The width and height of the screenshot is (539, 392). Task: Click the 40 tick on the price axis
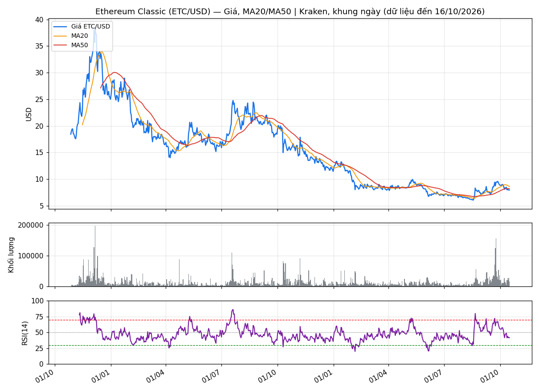[40, 20]
